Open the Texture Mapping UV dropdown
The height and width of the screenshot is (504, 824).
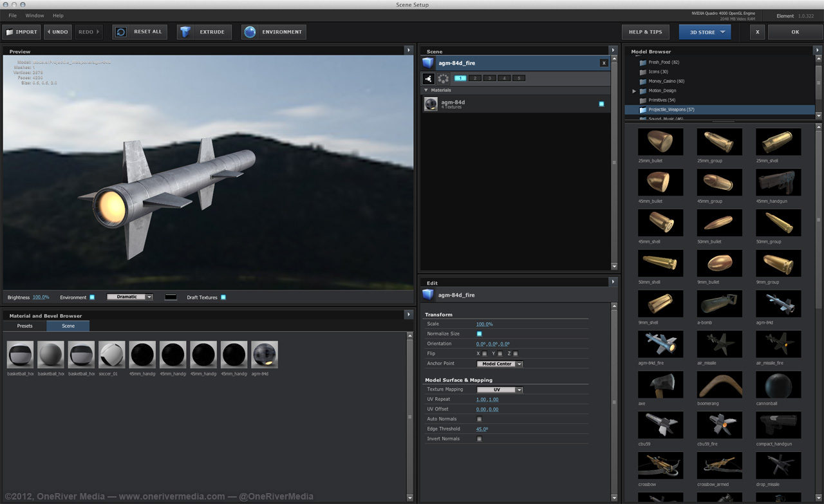(500, 389)
